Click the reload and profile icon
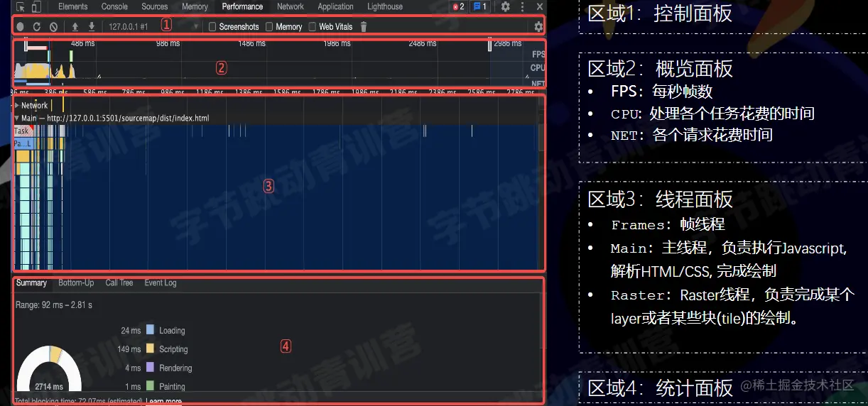868x406 pixels. pos(37,27)
